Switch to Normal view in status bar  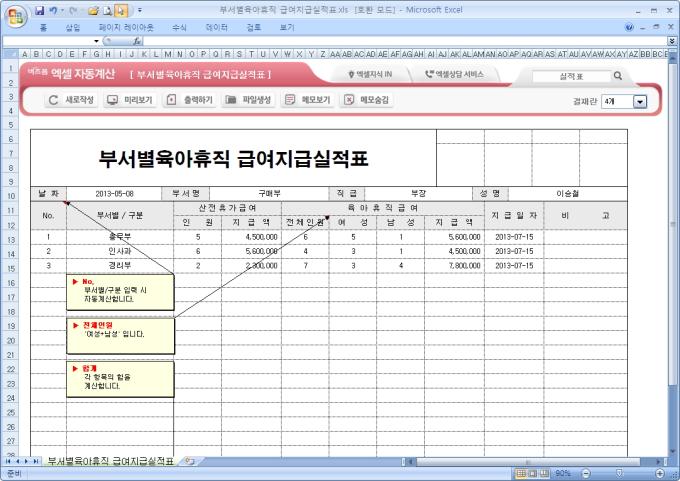[521, 473]
